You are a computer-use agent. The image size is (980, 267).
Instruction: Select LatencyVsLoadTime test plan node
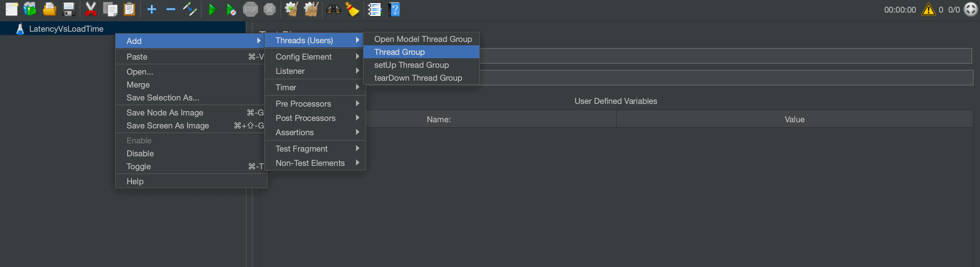coord(66,29)
